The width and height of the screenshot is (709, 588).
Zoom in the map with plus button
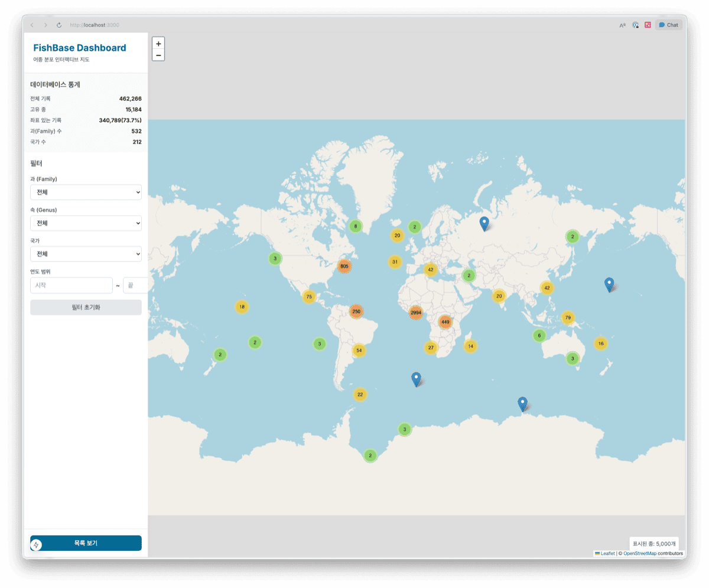point(158,44)
